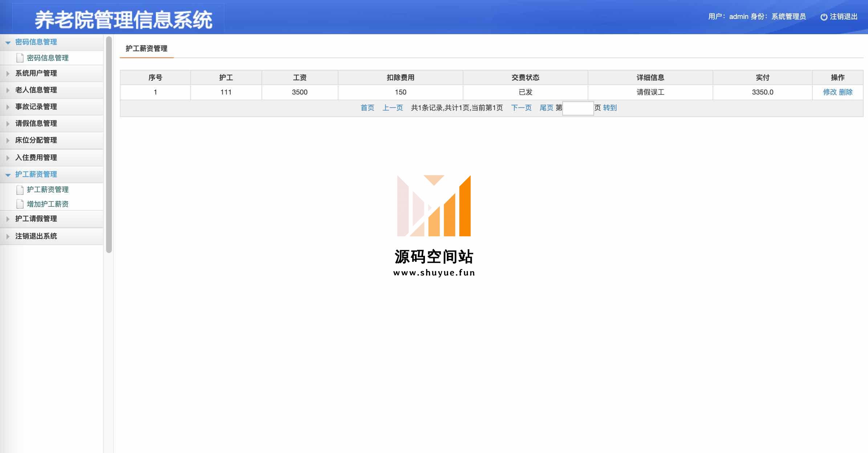The width and height of the screenshot is (868, 453).
Task: Click 删除 for record 1
Action: 846,92
